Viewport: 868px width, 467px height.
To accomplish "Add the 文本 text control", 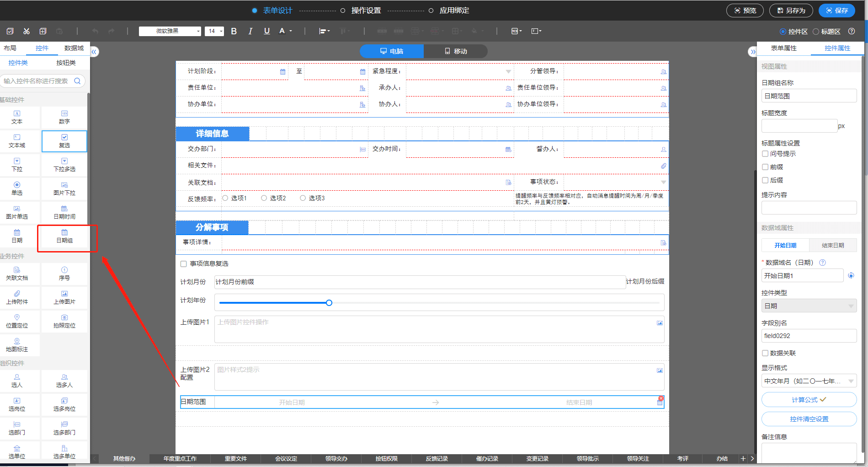I will click(17, 118).
